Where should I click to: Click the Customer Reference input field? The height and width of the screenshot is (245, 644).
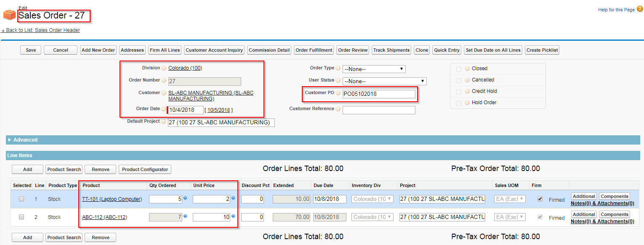tap(379, 110)
